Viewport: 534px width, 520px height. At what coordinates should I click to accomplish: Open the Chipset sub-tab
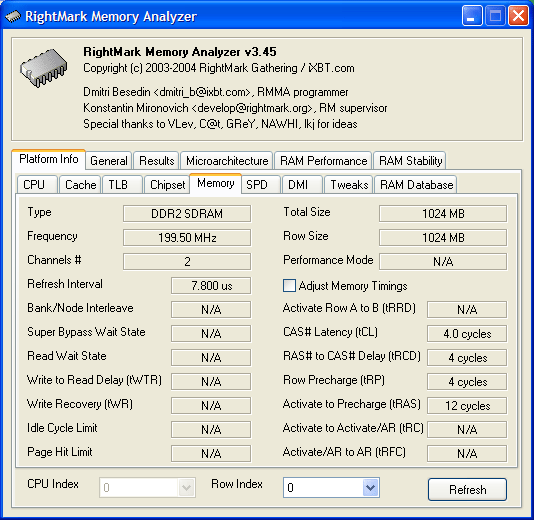[167, 185]
